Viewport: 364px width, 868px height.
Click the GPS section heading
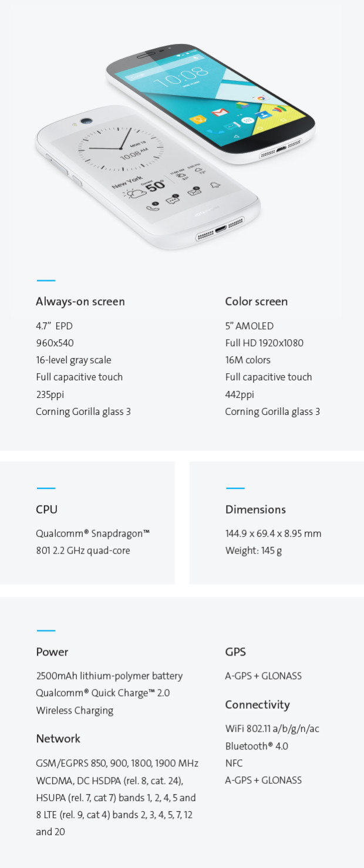(235, 652)
